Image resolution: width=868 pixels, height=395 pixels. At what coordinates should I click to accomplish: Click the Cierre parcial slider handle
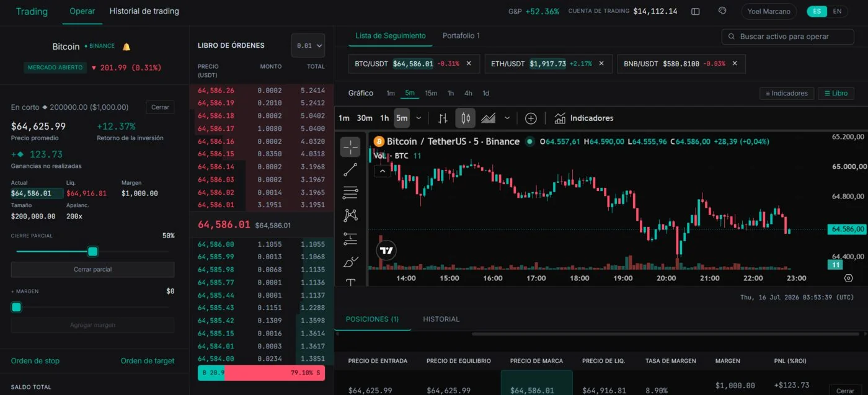(92, 251)
